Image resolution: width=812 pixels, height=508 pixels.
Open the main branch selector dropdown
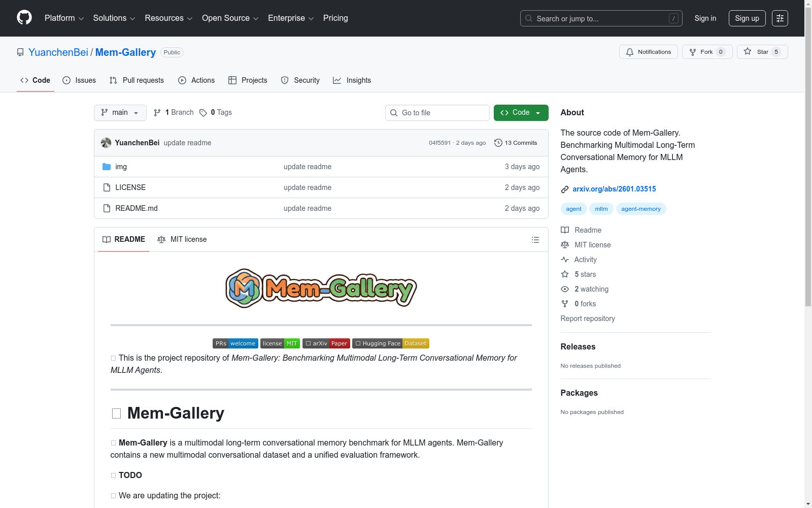pos(120,113)
